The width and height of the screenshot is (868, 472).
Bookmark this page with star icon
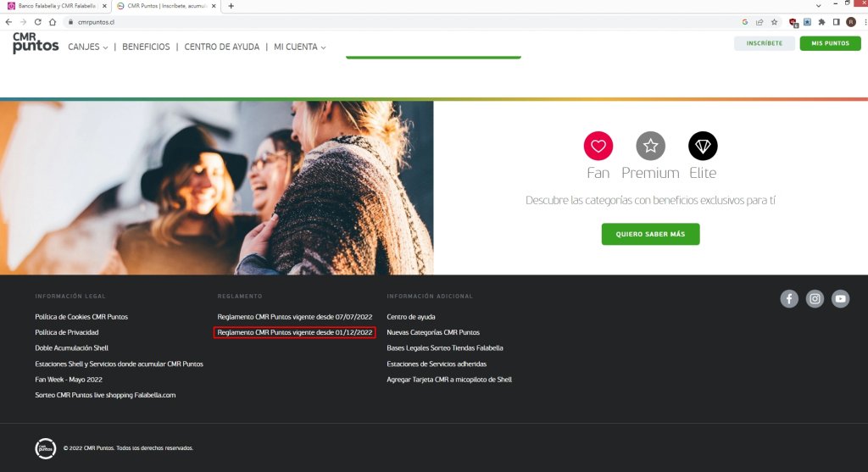[x=774, y=22]
